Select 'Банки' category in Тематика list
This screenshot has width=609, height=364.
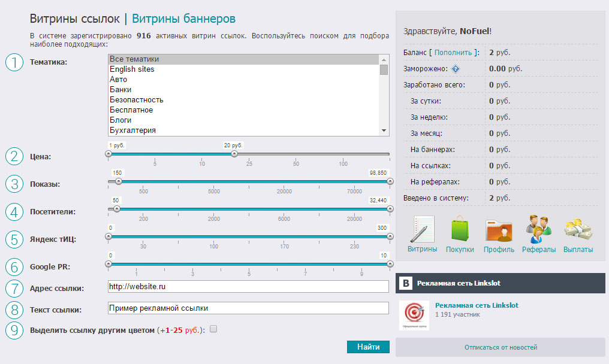coord(120,90)
